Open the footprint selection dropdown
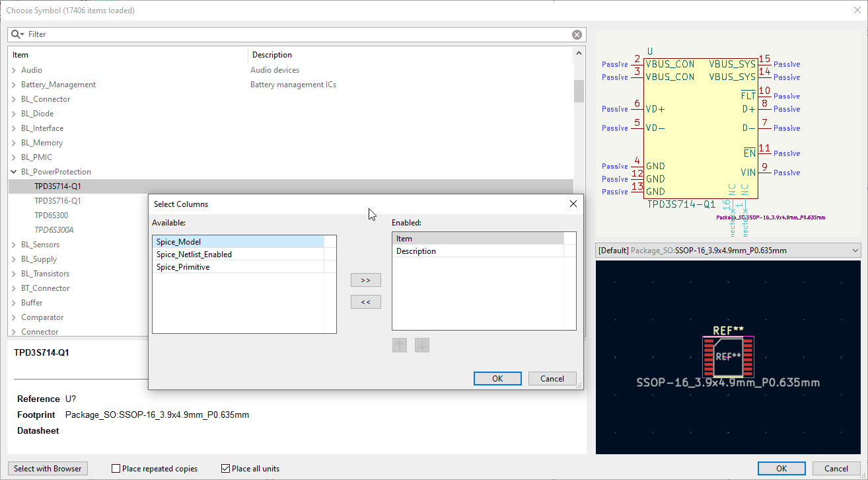Screen dimensions: 868x480 coord(728,251)
